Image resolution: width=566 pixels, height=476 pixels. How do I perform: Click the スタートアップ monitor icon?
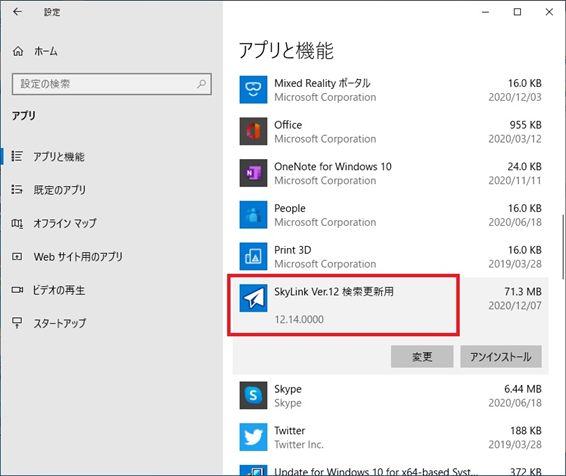coord(17,323)
